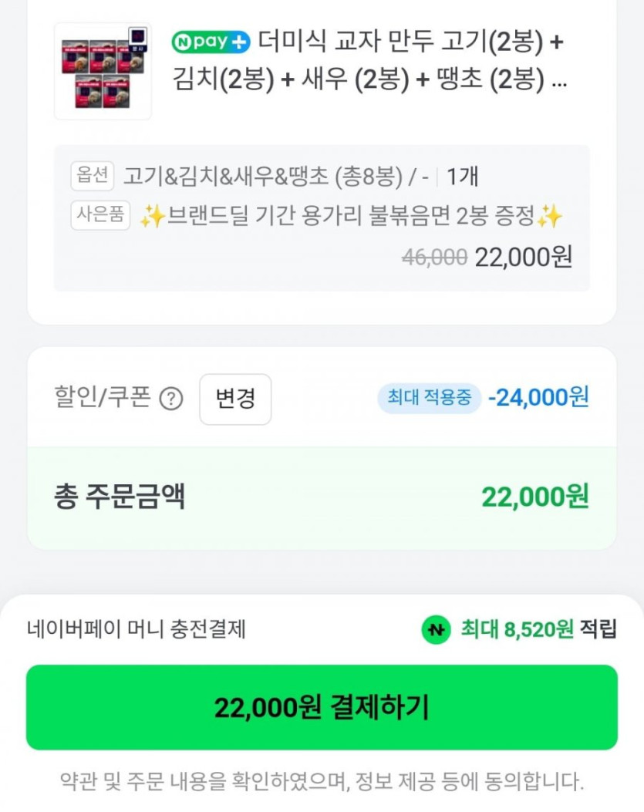Tap the sparkle emoji after 2봉 증정
This screenshot has width=644, height=812.
coord(549,217)
